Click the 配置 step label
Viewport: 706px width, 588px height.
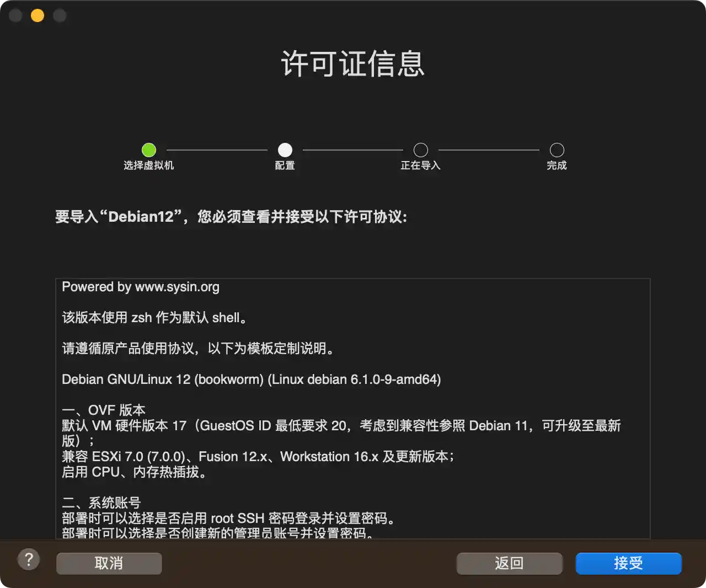point(285,165)
